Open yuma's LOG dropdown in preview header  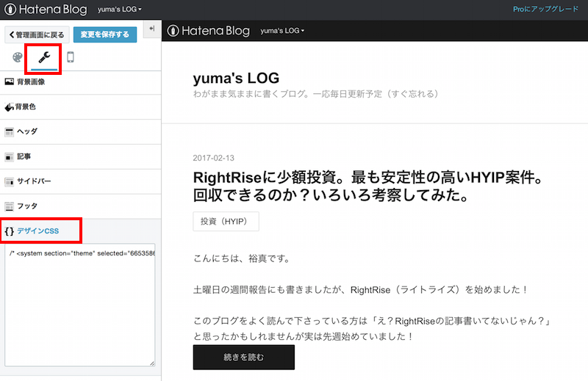point(282,31)
